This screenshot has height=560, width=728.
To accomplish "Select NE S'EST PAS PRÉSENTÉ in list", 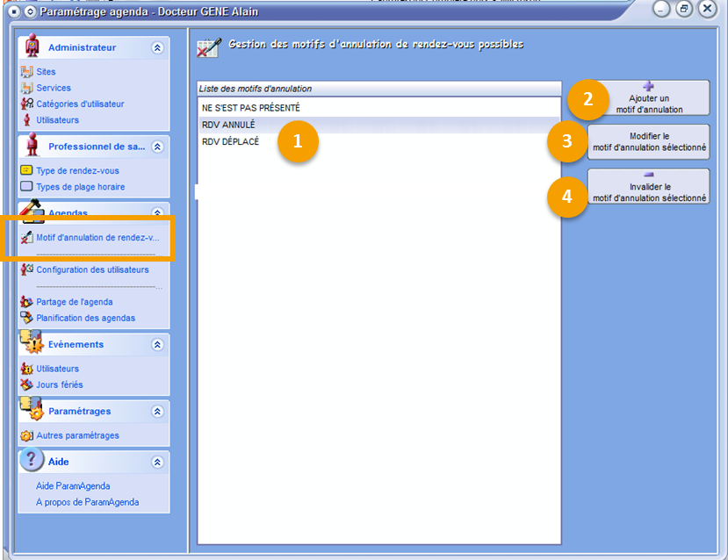I will (x=378, y=108).
